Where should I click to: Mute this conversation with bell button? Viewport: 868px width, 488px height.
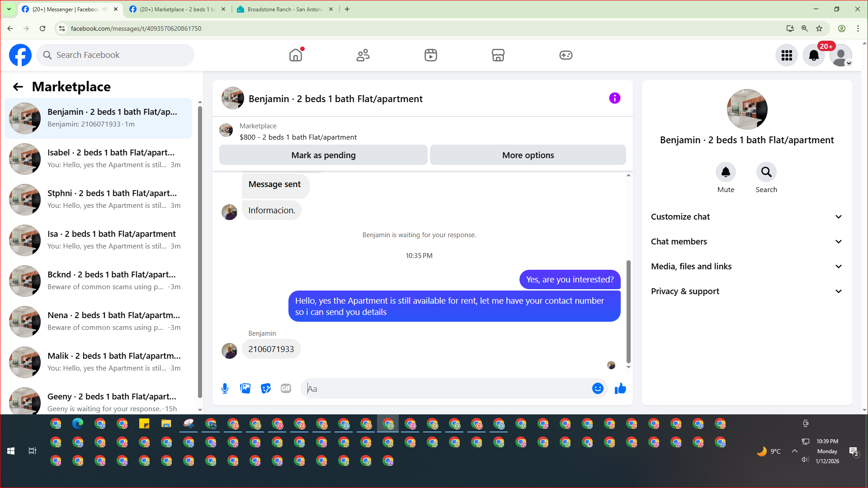coord(726,172)
